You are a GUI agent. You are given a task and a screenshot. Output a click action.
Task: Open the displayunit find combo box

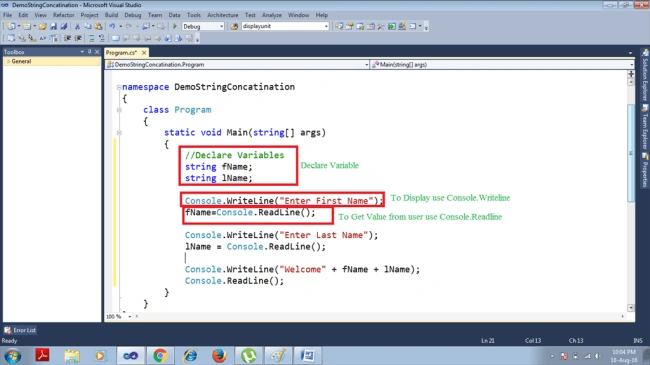(x=285, y=26)
